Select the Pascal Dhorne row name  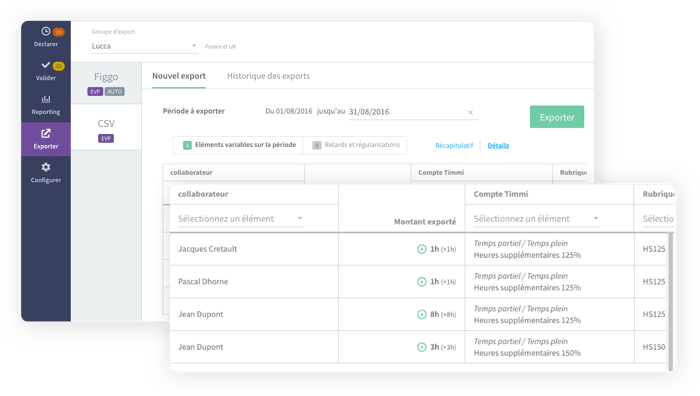[x=203, y=282]
